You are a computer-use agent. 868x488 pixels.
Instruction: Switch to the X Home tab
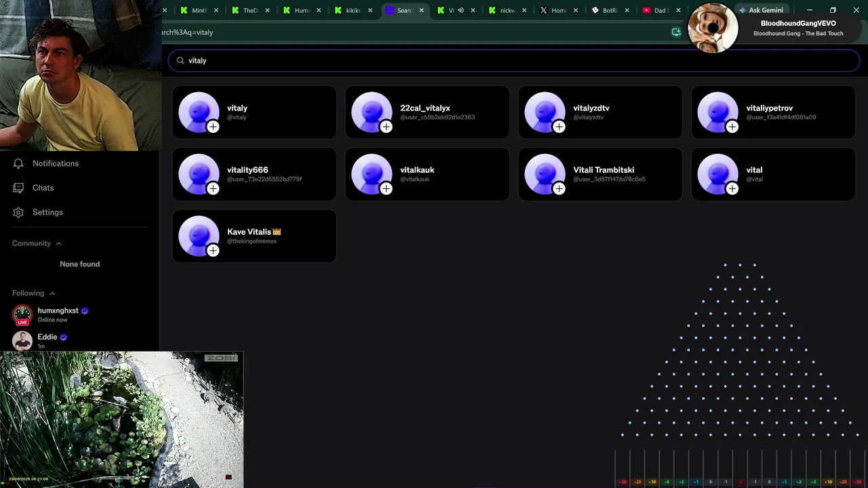pos(557,10)
